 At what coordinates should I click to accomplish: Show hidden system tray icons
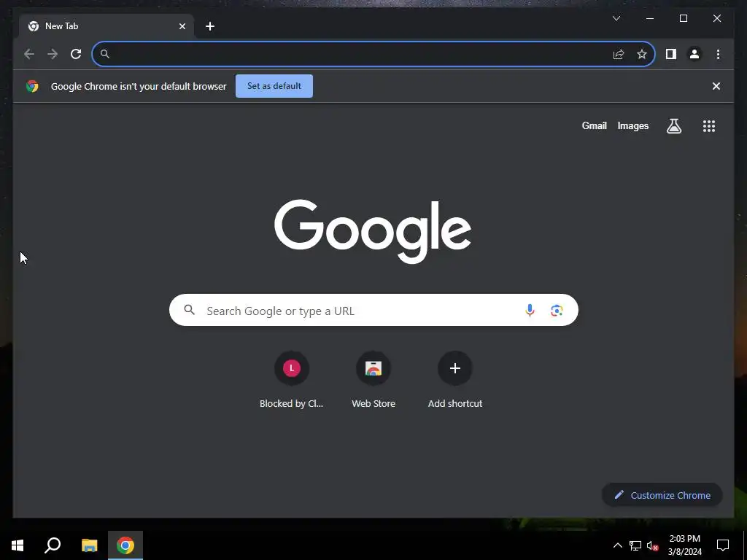coord(617,545)
